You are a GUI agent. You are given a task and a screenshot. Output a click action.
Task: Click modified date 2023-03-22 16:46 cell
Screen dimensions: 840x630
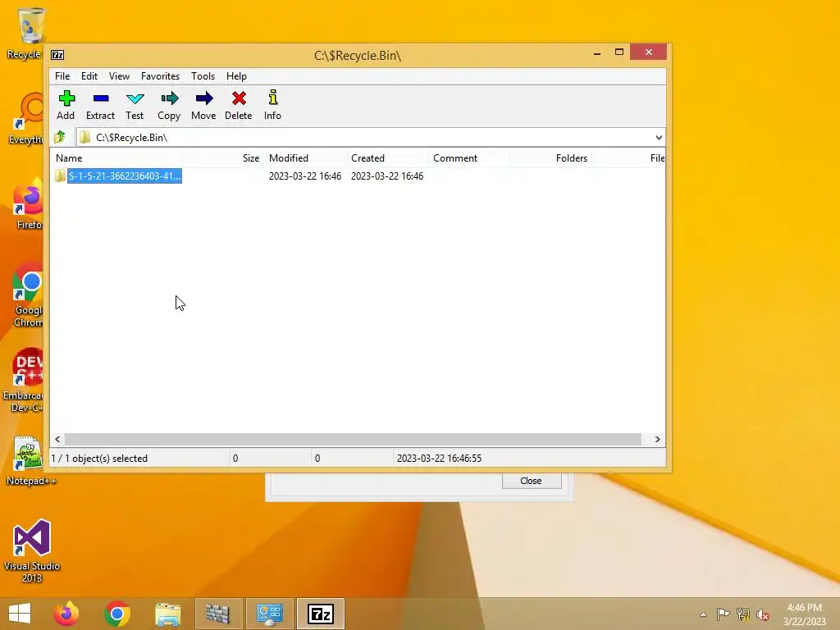(x=305, y=176)
